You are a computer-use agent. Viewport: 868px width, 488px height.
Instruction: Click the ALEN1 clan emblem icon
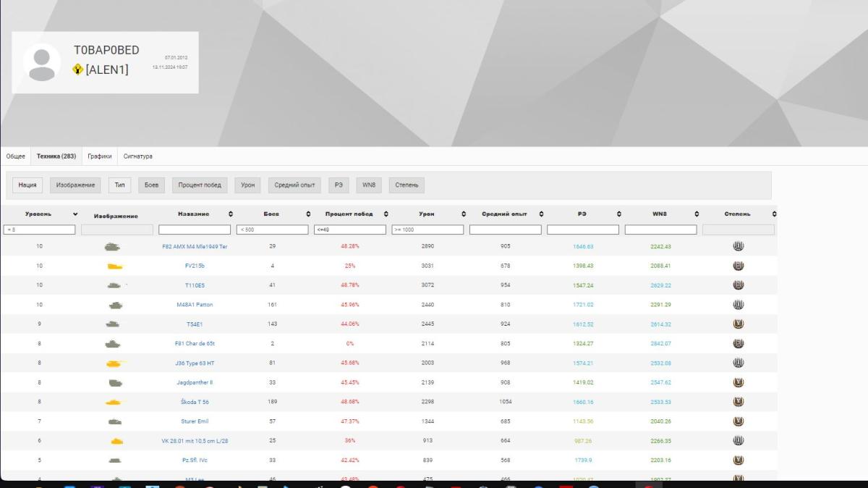pos(78,70)
